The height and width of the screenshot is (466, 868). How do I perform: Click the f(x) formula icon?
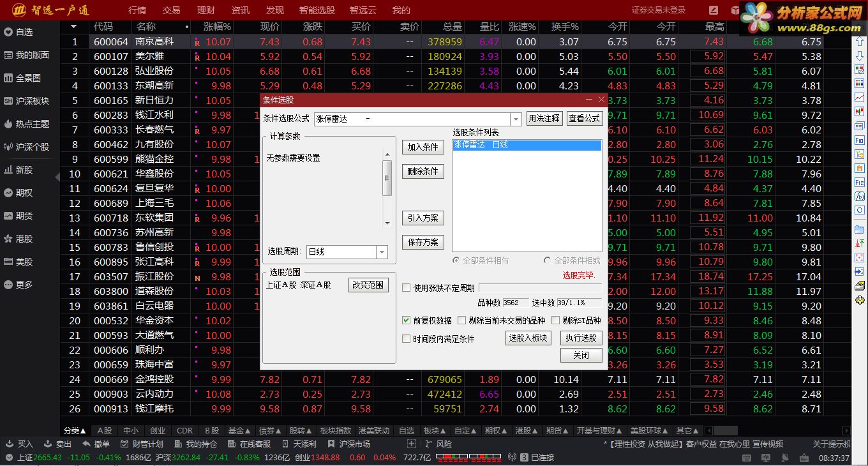[x=860, y=196]
